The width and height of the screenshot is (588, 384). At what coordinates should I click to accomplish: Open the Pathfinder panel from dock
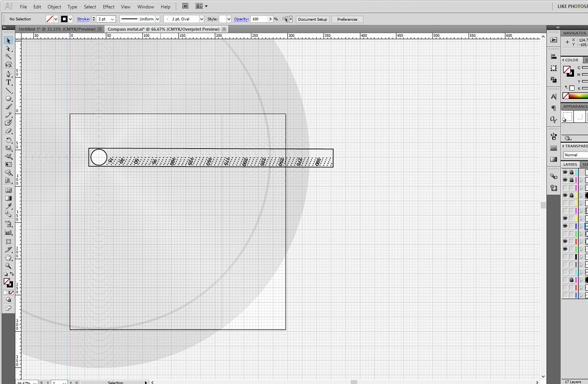[554, 80]
